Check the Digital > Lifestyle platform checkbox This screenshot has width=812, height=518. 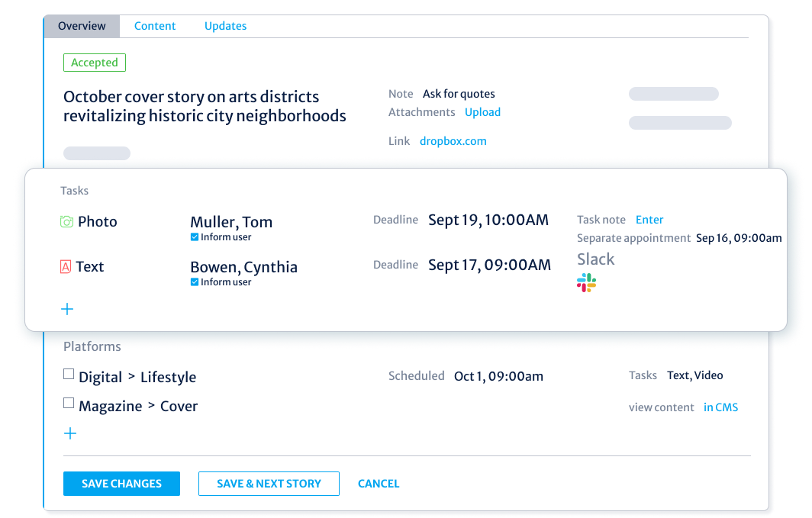[x=69, y=374]
